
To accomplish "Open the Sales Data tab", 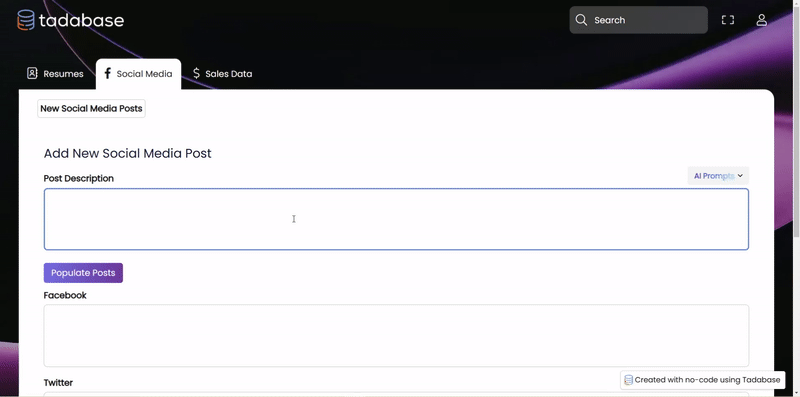I will (222, 73).
